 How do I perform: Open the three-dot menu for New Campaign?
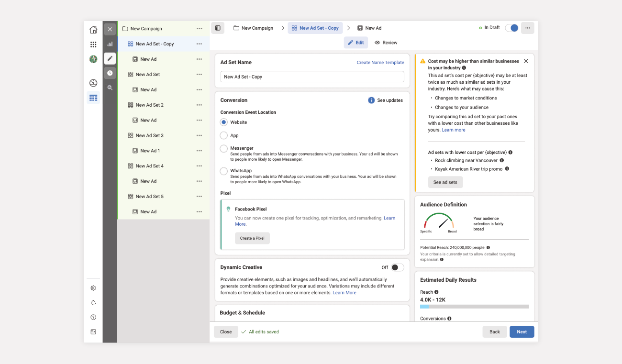(x=199, y=29)
